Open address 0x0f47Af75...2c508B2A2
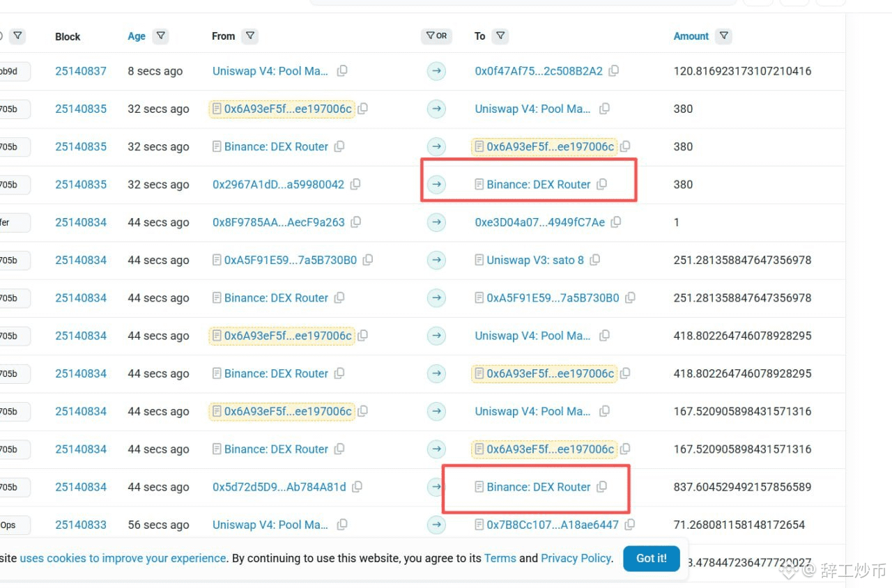 coord(539,71)
